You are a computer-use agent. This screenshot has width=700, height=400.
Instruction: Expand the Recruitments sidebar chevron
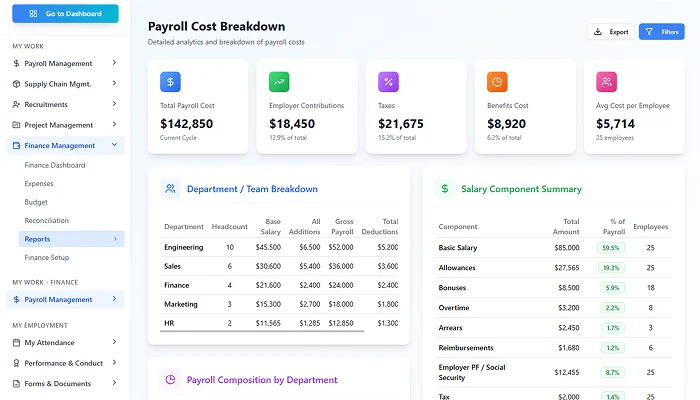pos(114,104)
